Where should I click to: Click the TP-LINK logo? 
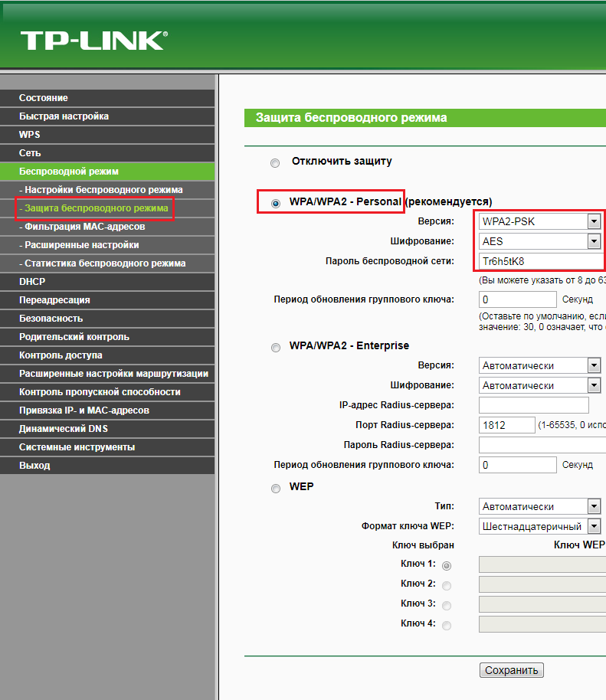coord(92,41)
